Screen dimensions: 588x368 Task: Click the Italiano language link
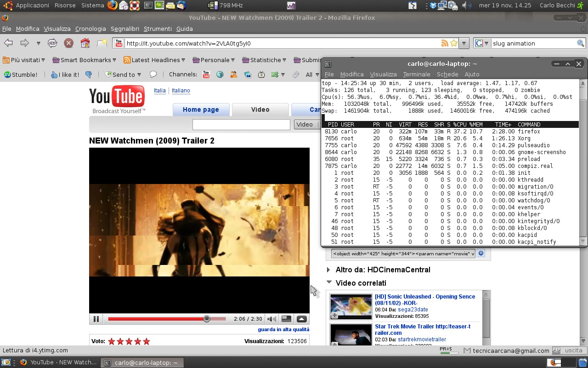pyautogui.click(x=181, y=91)
